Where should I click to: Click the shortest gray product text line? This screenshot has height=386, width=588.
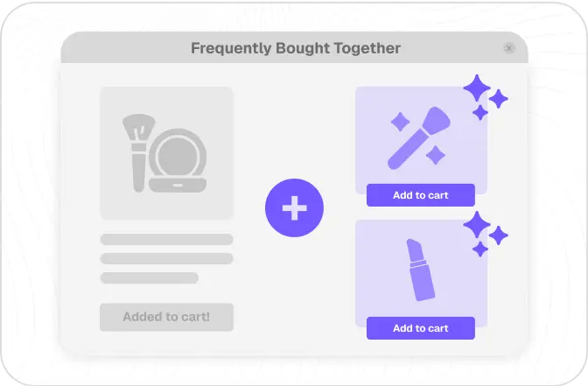149,278
